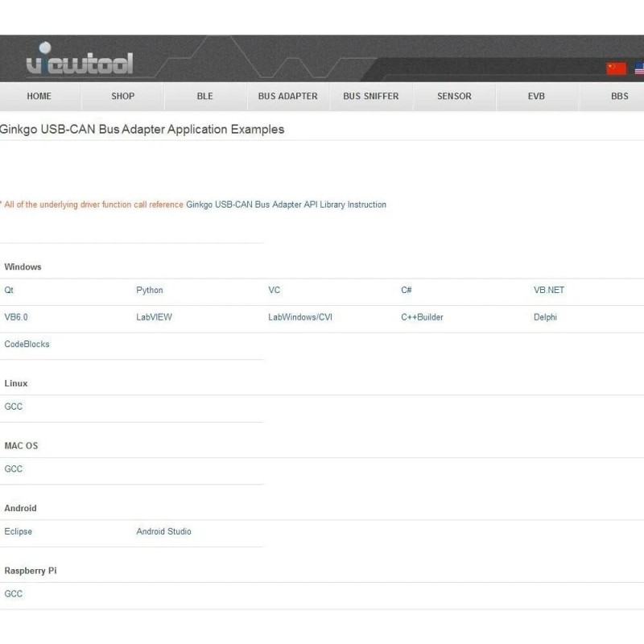Open the Delphi example link
The height and width of the screenshot is (644, 644).
point(544,316)
